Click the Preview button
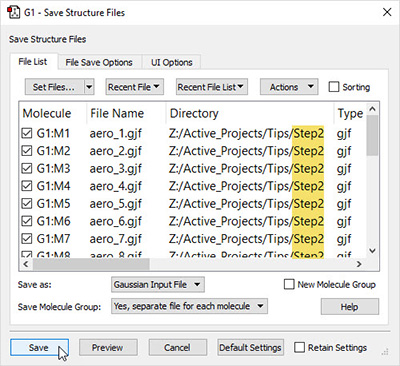This screenshot has height=366, width=400. pos(108,348)
